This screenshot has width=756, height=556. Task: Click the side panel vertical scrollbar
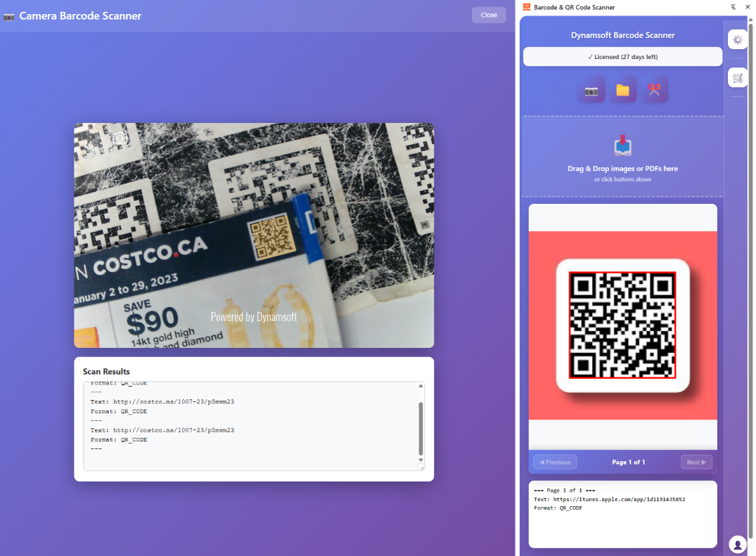coord(751,281)
